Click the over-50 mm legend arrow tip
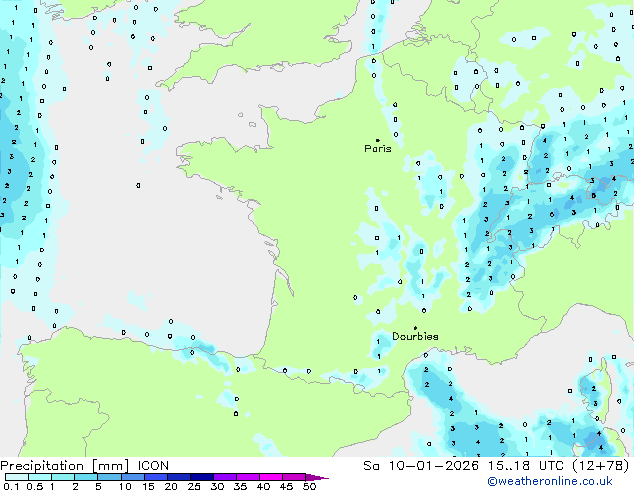 [317, 477]
